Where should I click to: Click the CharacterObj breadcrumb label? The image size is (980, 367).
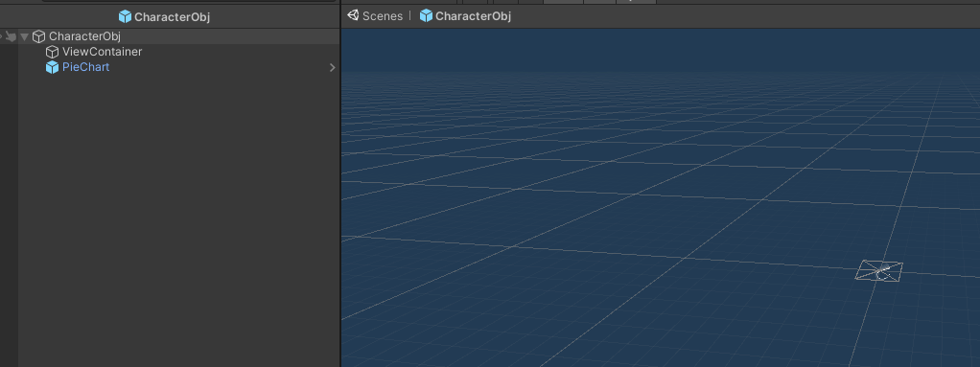473,15
